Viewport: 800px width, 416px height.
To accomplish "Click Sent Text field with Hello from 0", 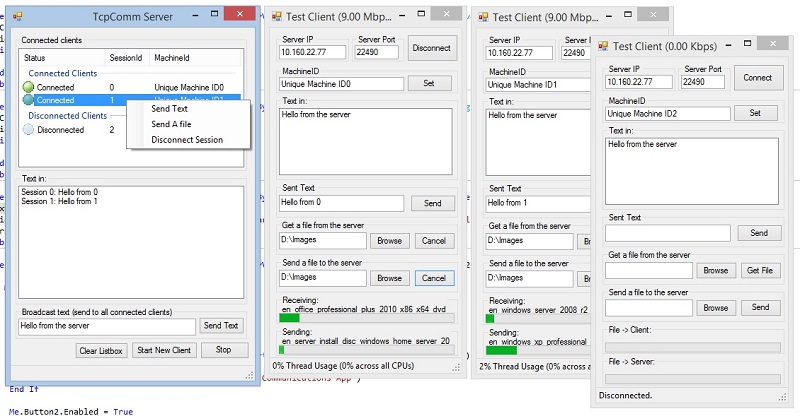I will coord(342,203).
